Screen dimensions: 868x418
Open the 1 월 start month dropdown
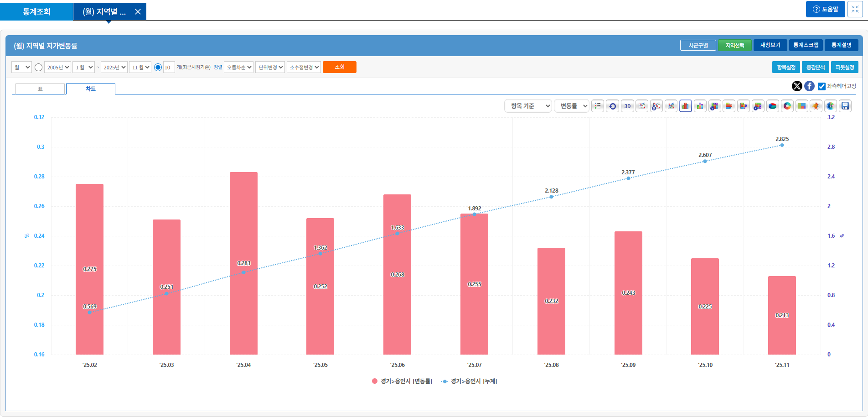pyautogui.click(x=83, y=67)
